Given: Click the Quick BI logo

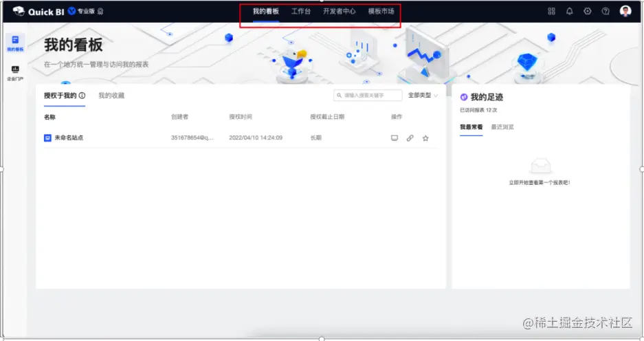Looking at the screenshot, I should [38, 12].
